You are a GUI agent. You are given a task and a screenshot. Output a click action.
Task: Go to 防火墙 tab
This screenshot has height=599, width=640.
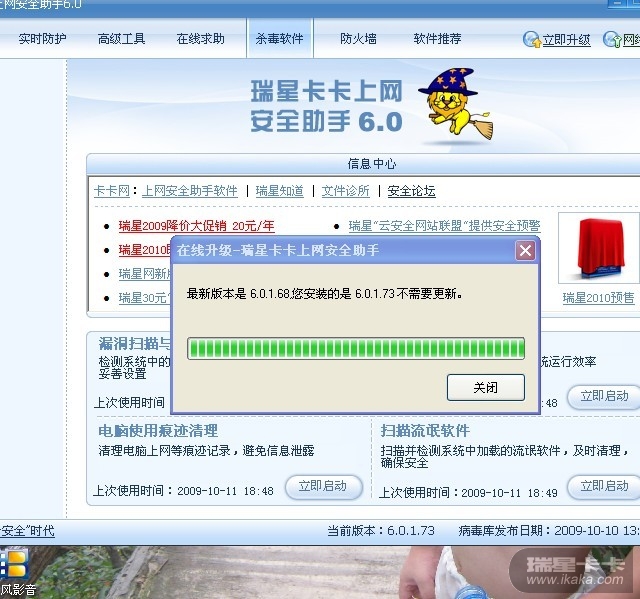[358, 39]
